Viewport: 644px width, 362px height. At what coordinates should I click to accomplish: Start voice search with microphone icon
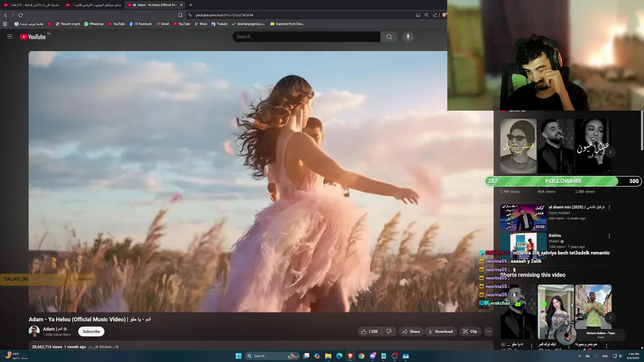coord(408,37)
